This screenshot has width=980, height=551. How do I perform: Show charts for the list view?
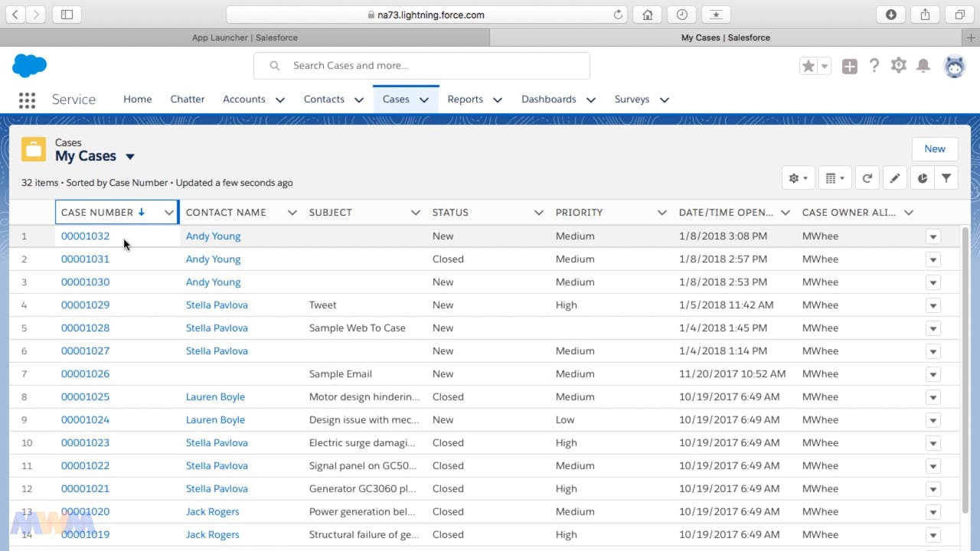(x=923, y=178)
